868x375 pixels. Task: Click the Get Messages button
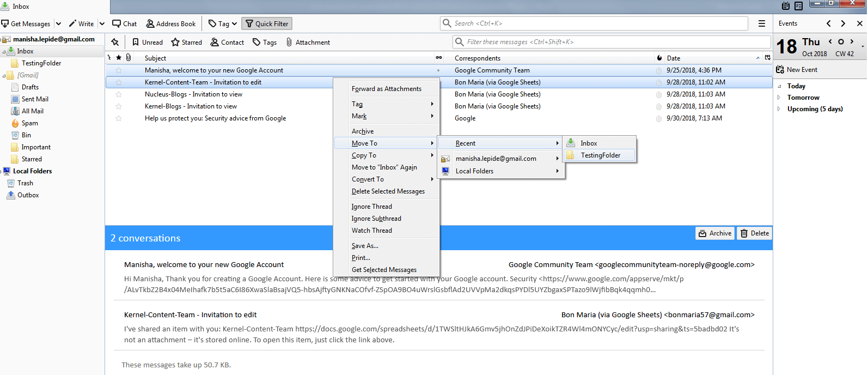(x=26, y=23)
